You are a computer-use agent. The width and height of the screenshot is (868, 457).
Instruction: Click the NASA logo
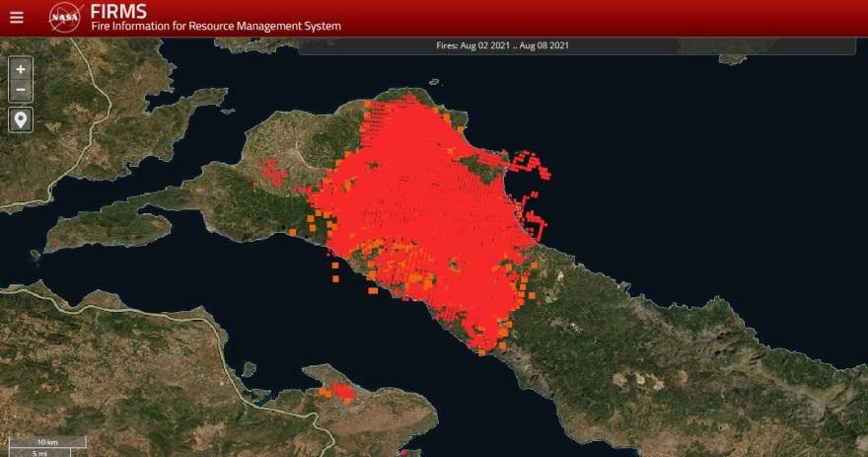pyautogui.click(x=65, y=17)
